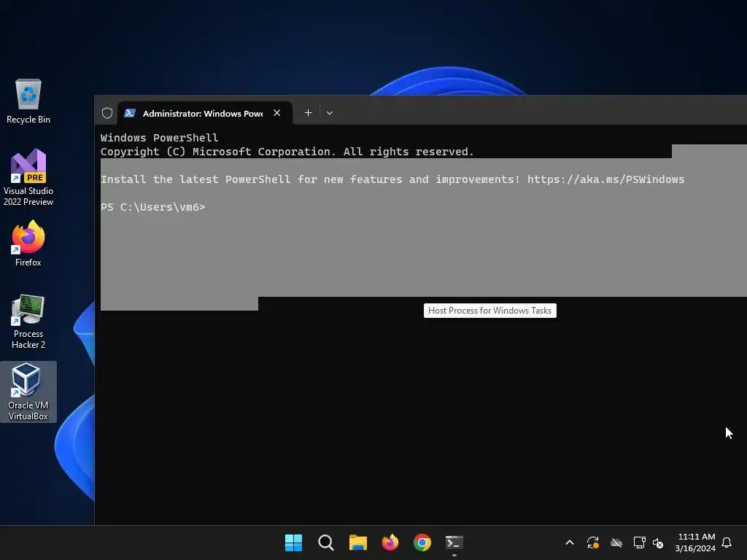
Task: Click the Copyright Microsoft Corporation line
Action: coord(287,152)
